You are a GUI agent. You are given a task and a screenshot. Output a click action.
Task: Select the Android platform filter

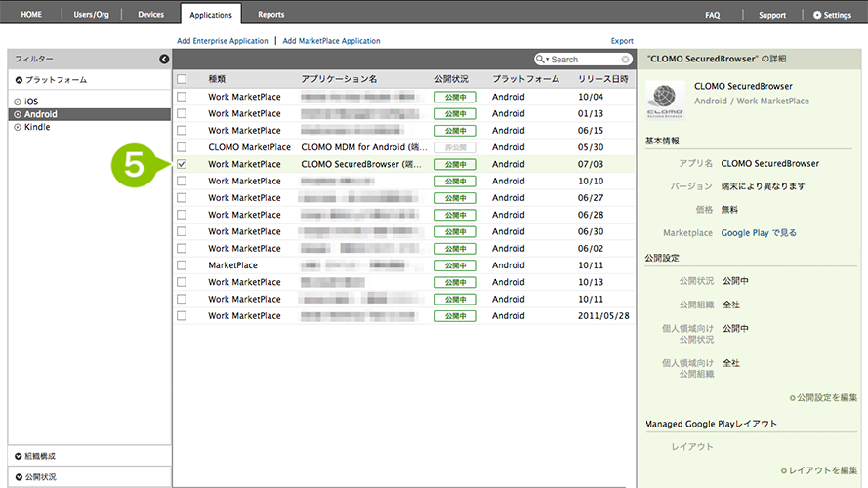(x=90, y=114)
